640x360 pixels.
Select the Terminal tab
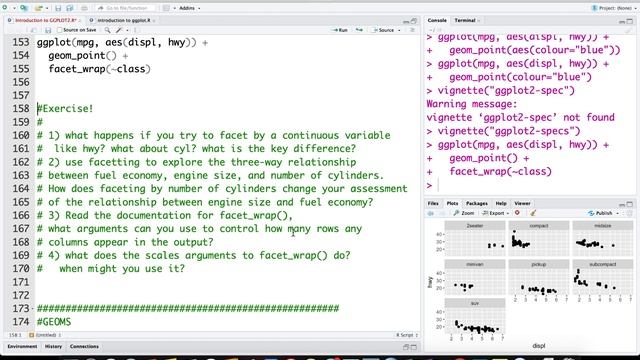pos(465,20)
